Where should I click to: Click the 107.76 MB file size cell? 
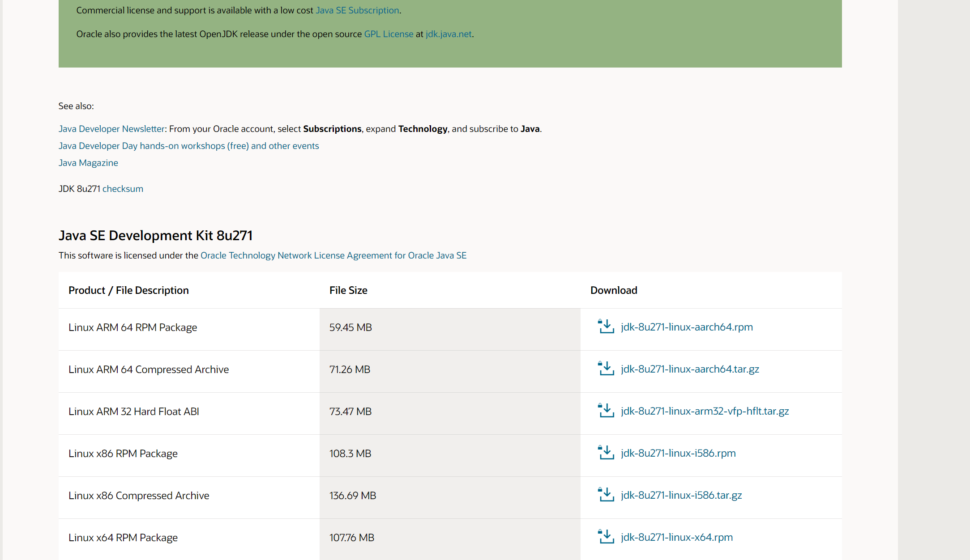[x=450, y=539]
